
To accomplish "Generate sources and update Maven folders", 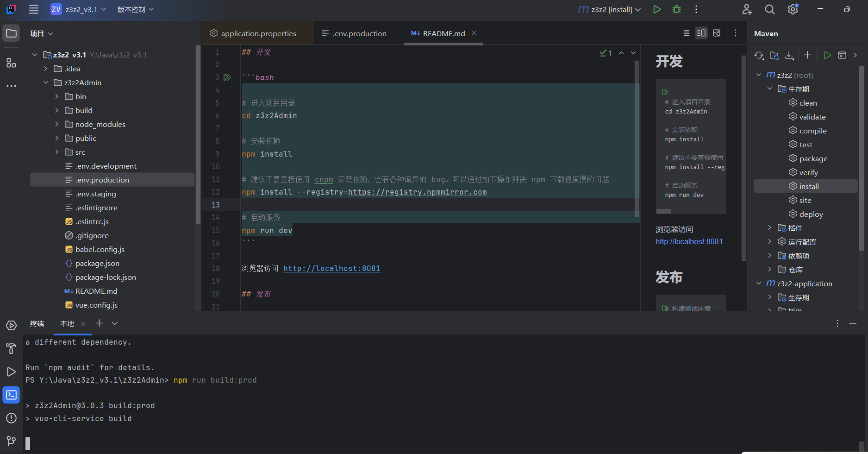I will tap(774, 55).
